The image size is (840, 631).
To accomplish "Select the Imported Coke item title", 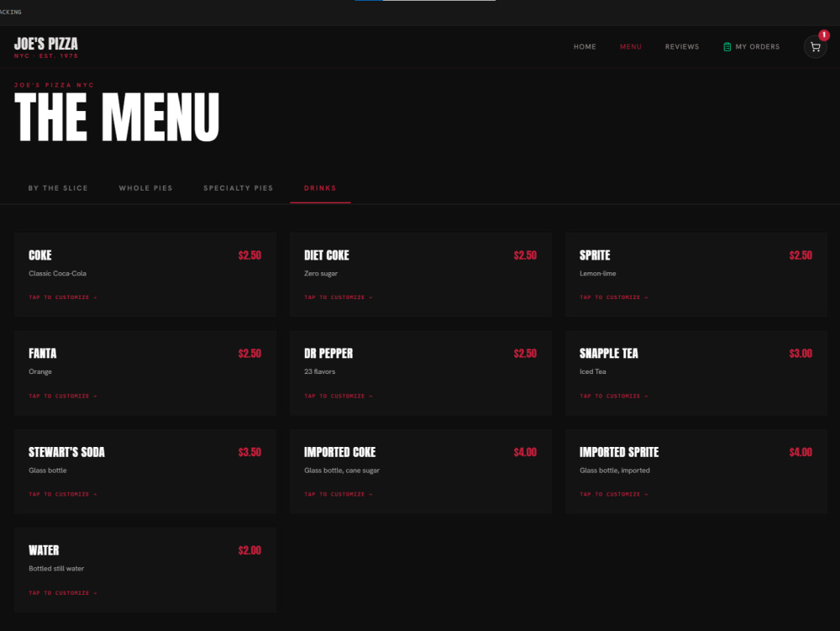I will click(339, 452).
